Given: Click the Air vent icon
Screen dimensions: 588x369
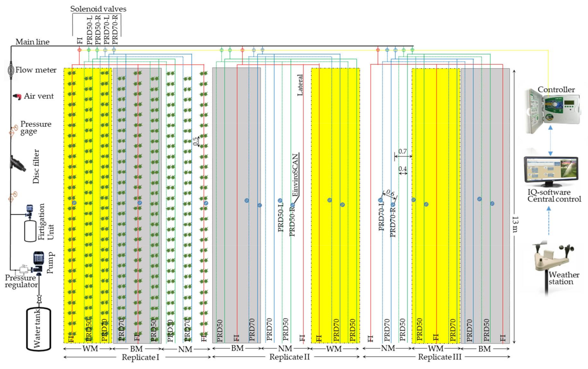Looking at the screenshot, I should 17,97.
